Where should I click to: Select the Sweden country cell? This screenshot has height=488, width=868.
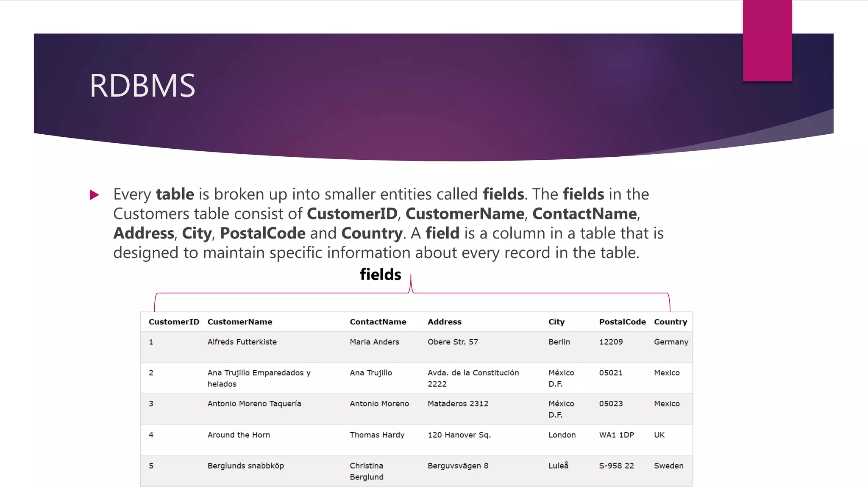[x=668, y=466]
